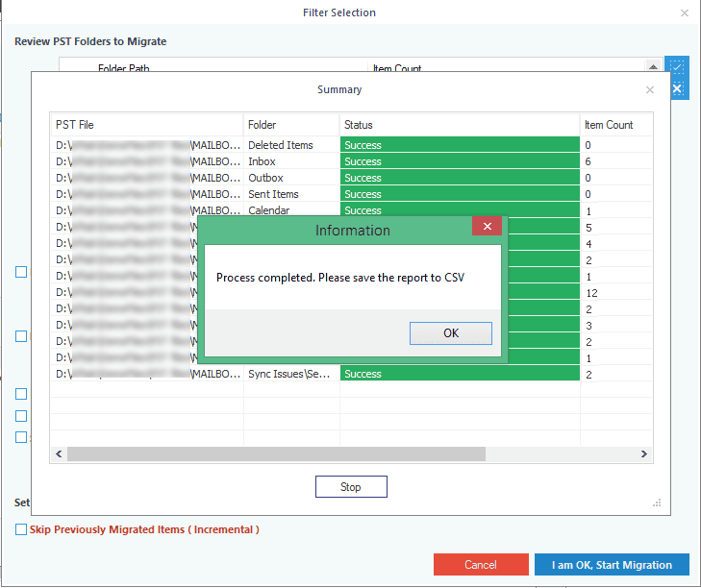
Task: Click the PST File column header
Action: pos(147,125)
